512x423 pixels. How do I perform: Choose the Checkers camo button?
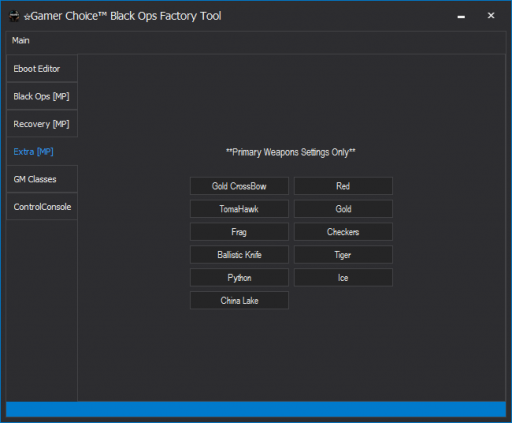[343, 232]
